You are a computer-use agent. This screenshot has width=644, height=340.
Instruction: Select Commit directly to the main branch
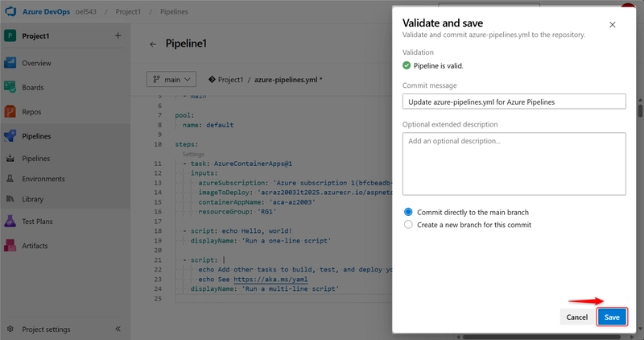point(408,212)
